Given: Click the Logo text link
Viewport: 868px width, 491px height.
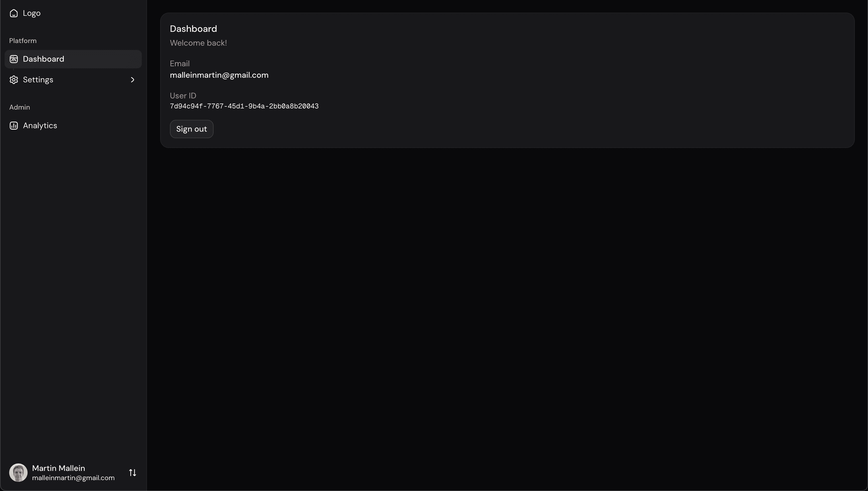Looking at the screenshot, I should click(32, 13).
